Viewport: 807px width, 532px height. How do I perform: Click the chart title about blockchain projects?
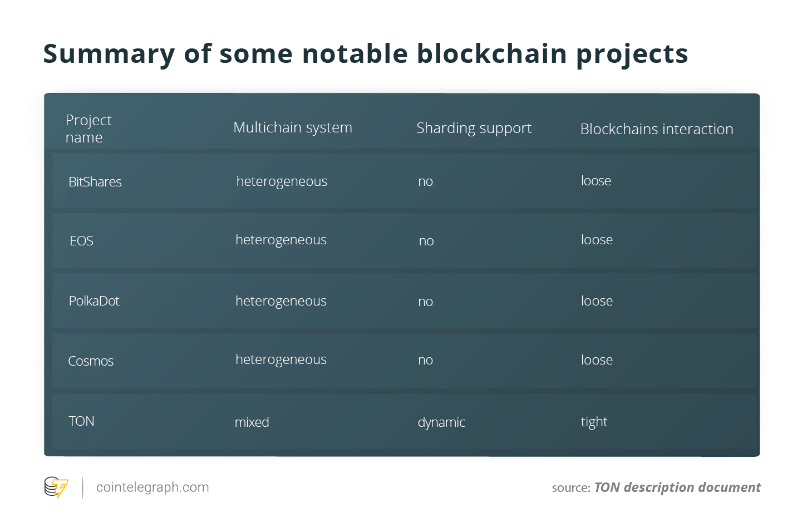[x=366, y=54]
